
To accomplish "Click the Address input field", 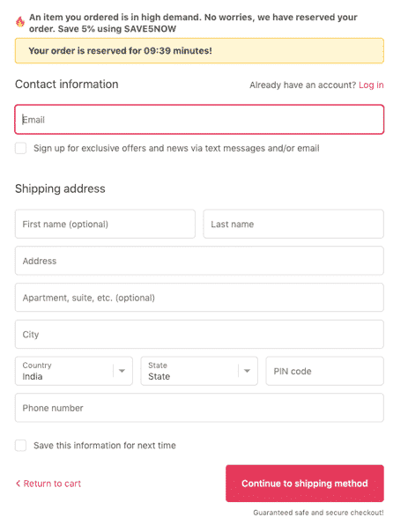I will tap(199, 261).
